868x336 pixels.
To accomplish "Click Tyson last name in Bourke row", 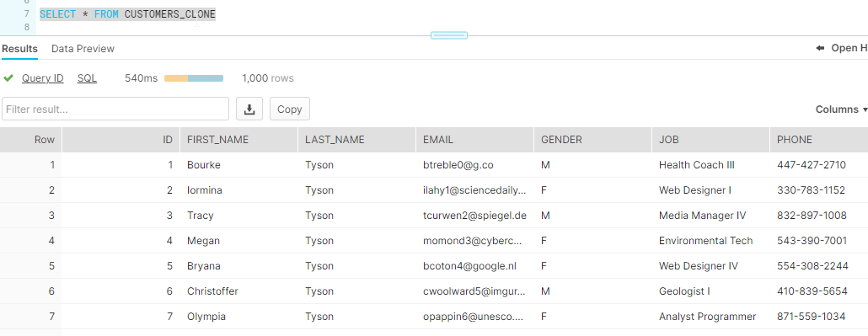I will click(319, 165).
